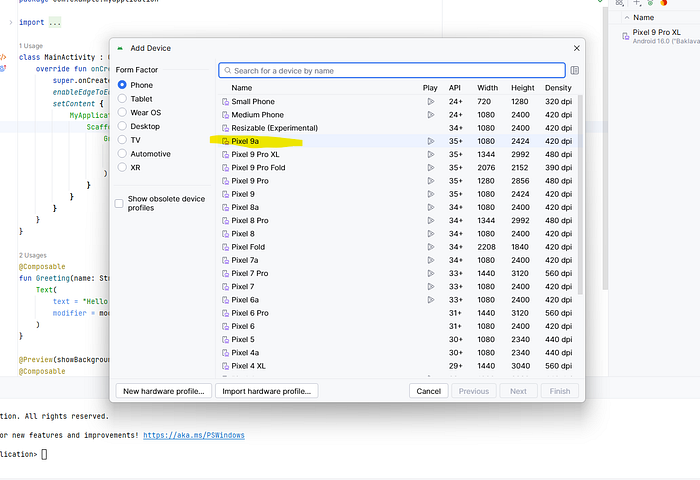700x480 pixels.
Task: Close the Add Device dialog
Action: (x=576, y=48)
